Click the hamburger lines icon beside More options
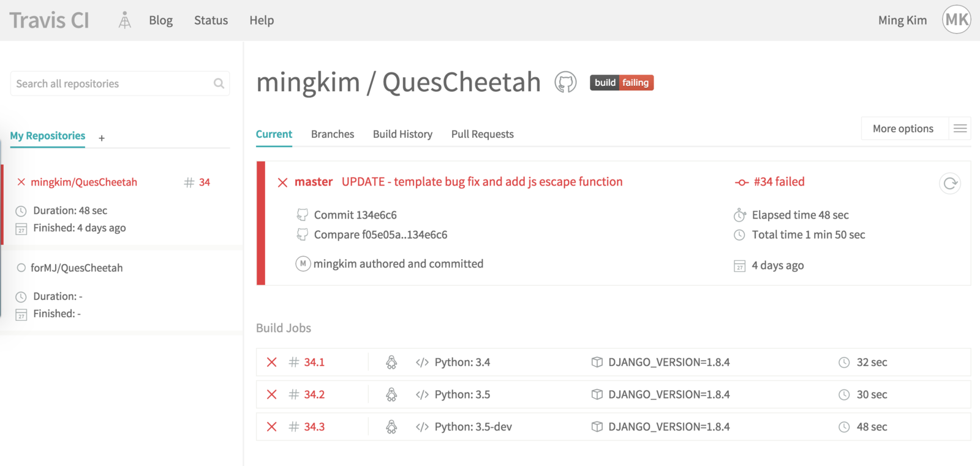Image resolution: width=980 pixels, height=466 pixels. [x=960, y=129]
